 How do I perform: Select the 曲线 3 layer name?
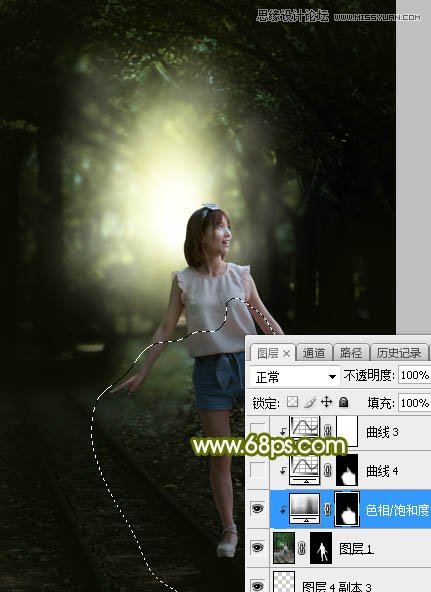pos(382,432)
